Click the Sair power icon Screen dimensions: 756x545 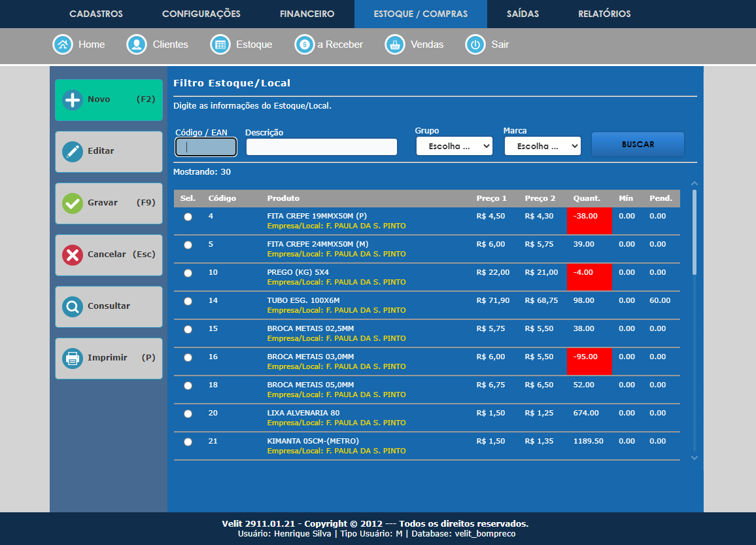(475, 44)
